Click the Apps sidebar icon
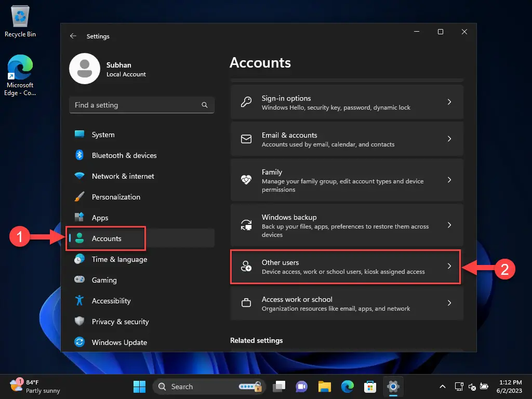 click(79, 217)
